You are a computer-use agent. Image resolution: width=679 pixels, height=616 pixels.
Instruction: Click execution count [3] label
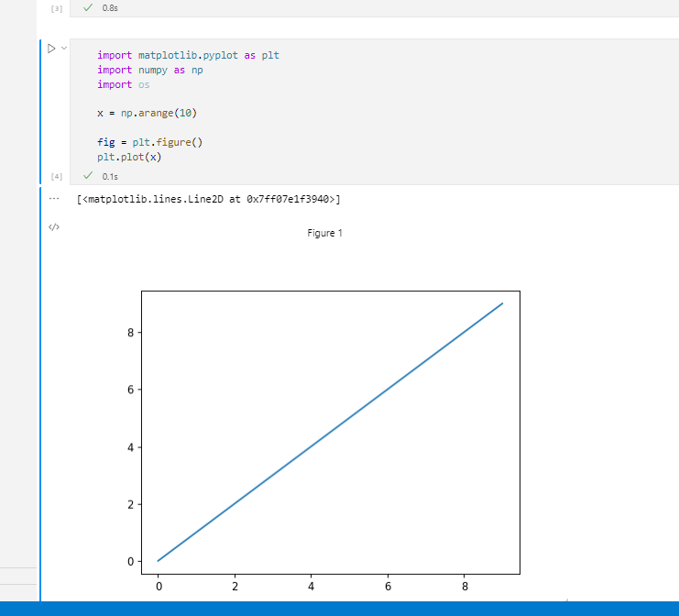[57, 8]
